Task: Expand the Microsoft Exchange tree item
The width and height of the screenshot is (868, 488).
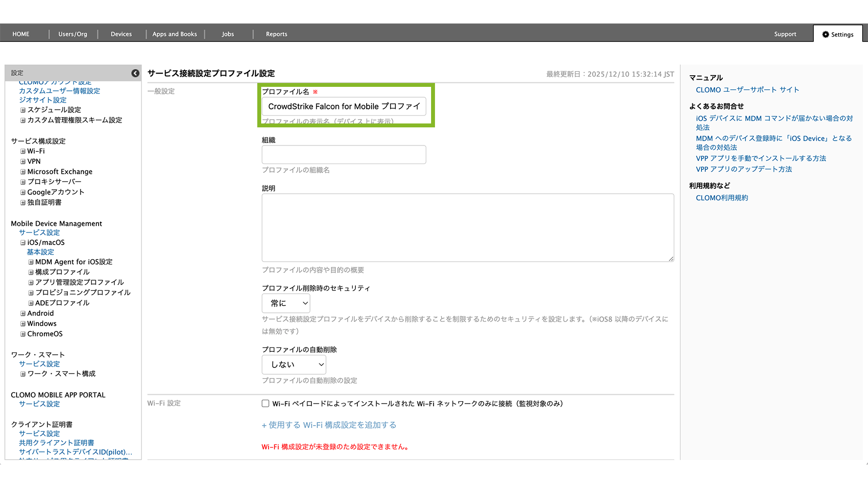Action: (23, 172)
